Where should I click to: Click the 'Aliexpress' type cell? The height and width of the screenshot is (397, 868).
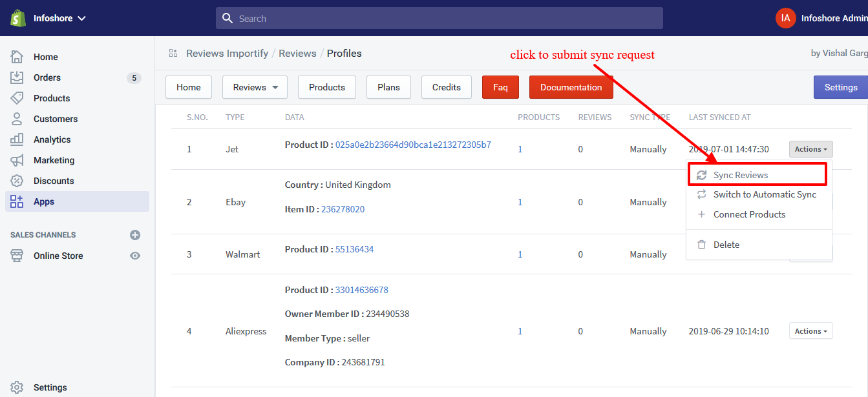[246, 331]
